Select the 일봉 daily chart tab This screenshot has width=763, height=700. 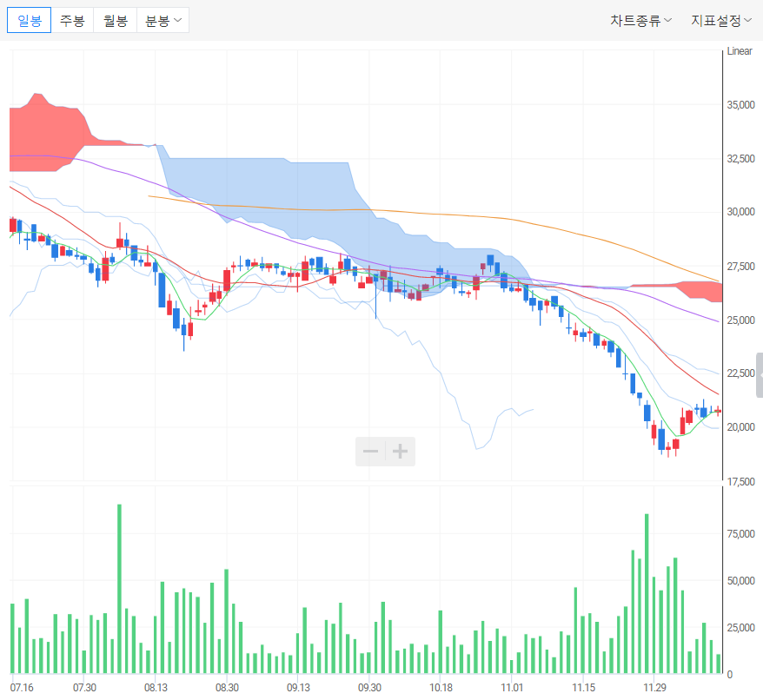(30, 21)
